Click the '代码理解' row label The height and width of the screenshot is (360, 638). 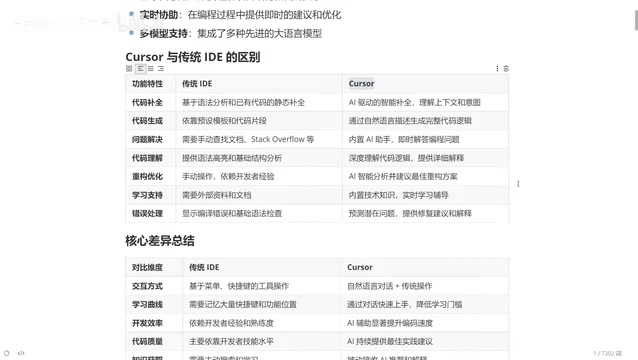147,158
